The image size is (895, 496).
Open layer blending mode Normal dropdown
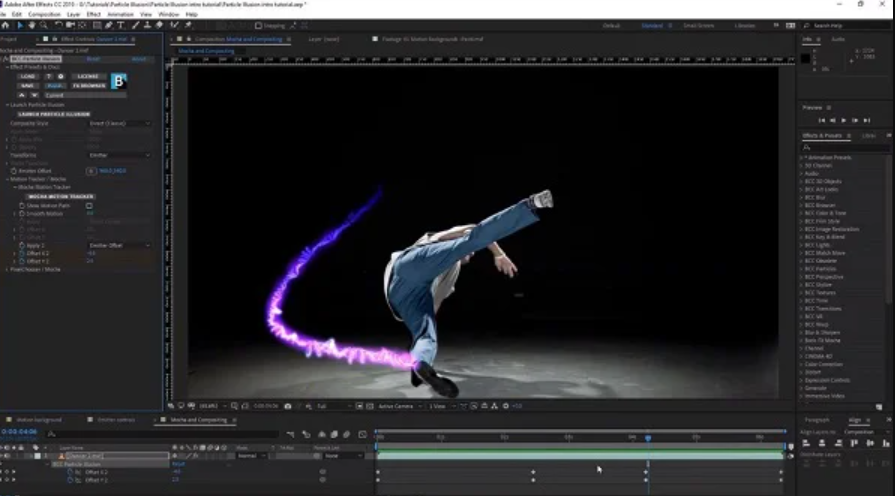(251, 456)
